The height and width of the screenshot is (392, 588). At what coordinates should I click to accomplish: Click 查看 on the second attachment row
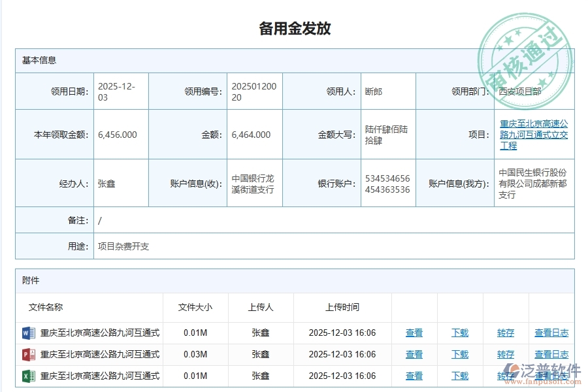click(414, 354)
